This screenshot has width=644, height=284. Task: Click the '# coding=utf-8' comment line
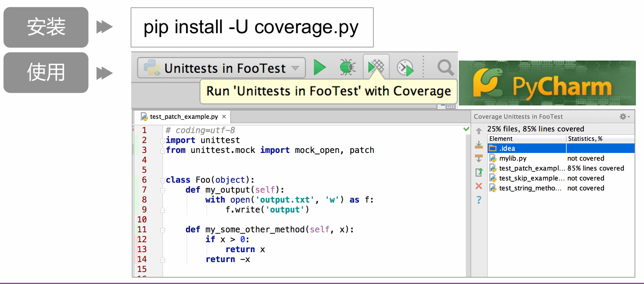click(x=200, y=131)
